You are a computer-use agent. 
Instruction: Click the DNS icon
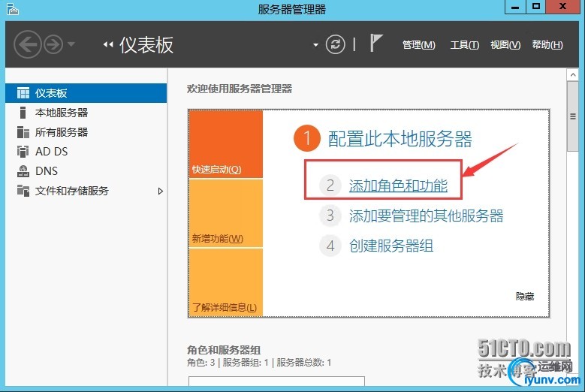(x=23, y=170)
